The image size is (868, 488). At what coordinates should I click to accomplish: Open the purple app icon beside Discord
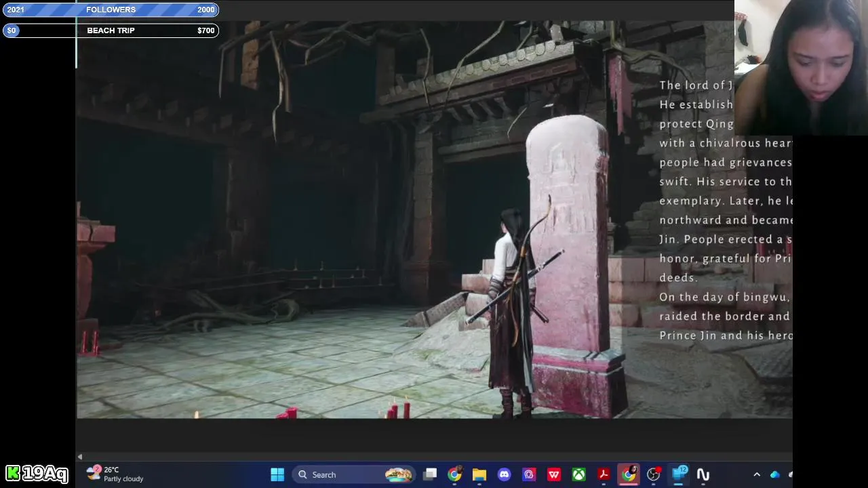[x=529, y=474]
